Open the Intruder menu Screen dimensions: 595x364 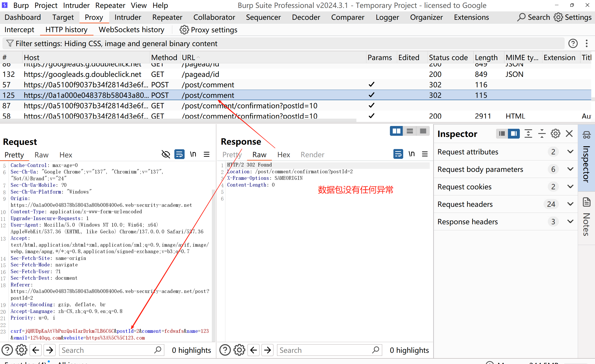76,5
